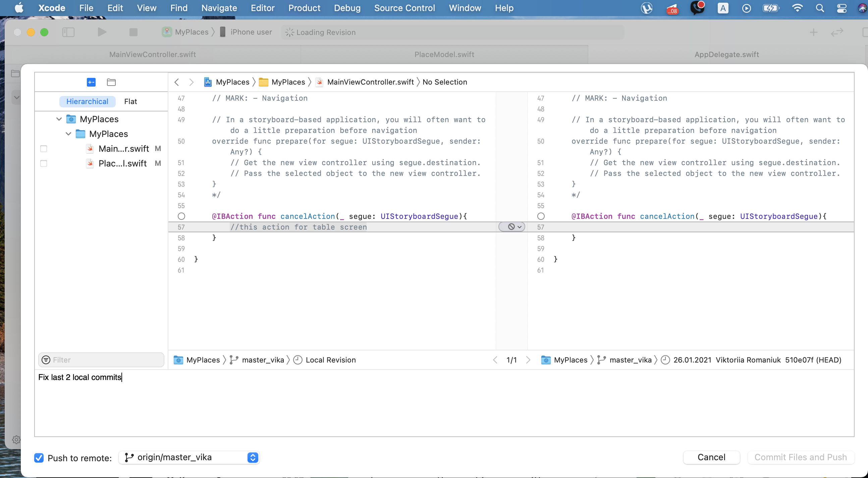Click the Wi-Fi status icon
The image size is (868, 478).
tap(797, 8)
